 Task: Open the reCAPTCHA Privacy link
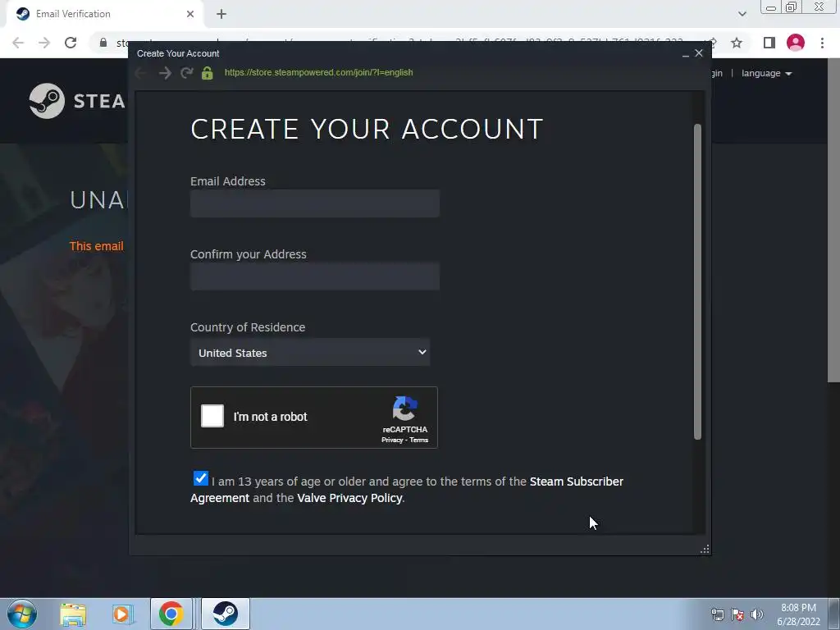click(x=391, y=440)
